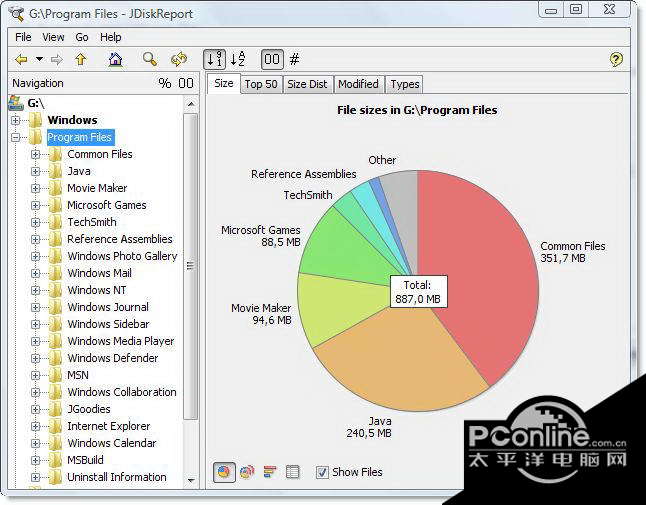Screen dimensions: 646x505
Task: Open the File menu
Action: [x=23, y=37]
